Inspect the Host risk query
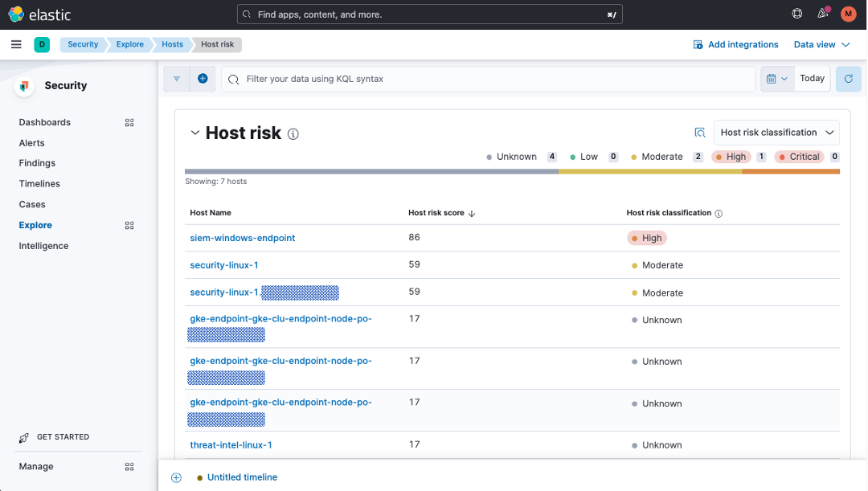 point(700,133)
